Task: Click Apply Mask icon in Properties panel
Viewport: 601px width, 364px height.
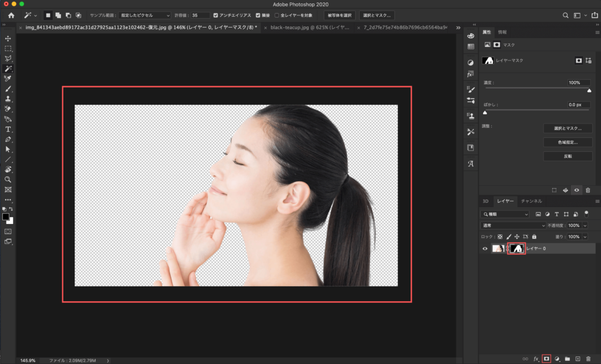Action: 565,190
